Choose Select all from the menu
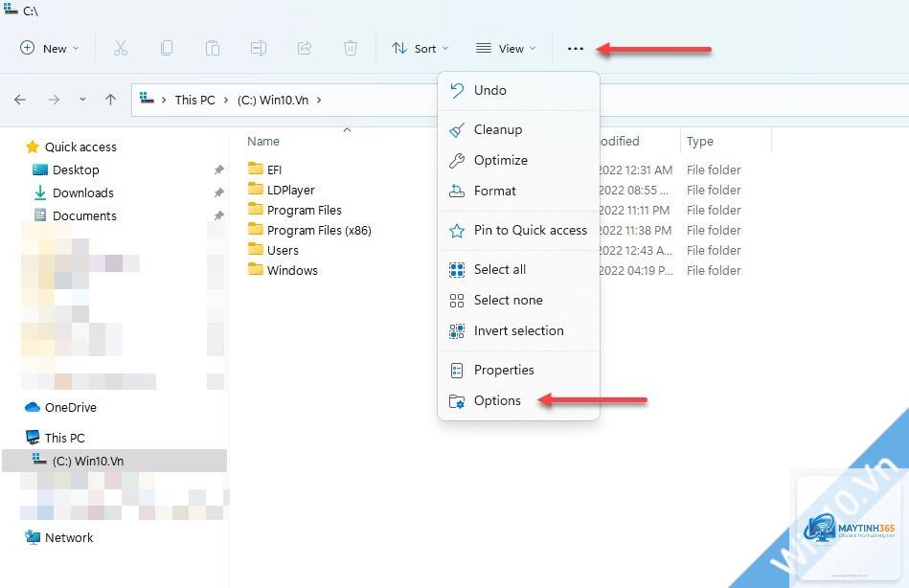The height and width of the screenshot is (588, 909). pyautogui.click(x=518, y=269)
